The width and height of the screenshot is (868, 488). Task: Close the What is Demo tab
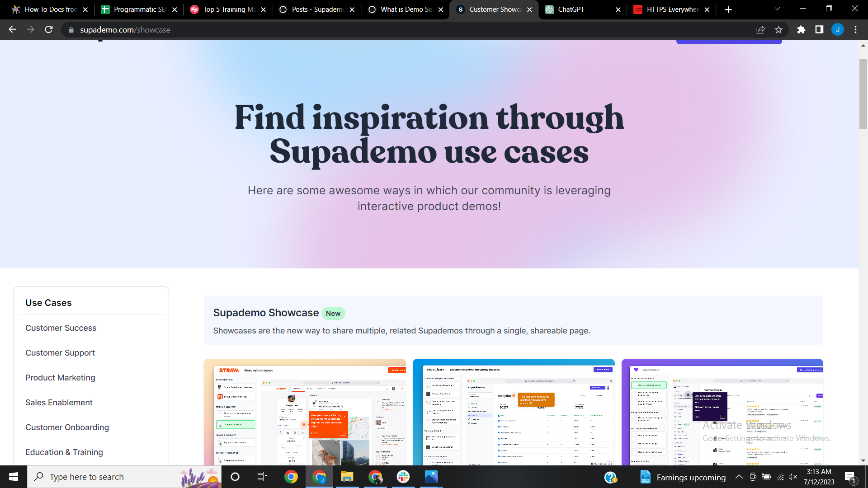[x=441, y=9]
